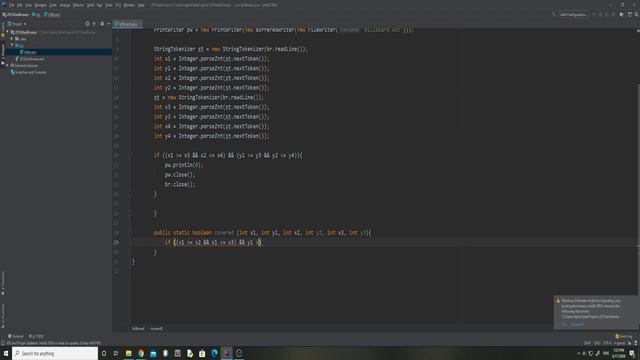Open the Event Log button
Screen dimensions: 640x360
(x=623, y=336)
